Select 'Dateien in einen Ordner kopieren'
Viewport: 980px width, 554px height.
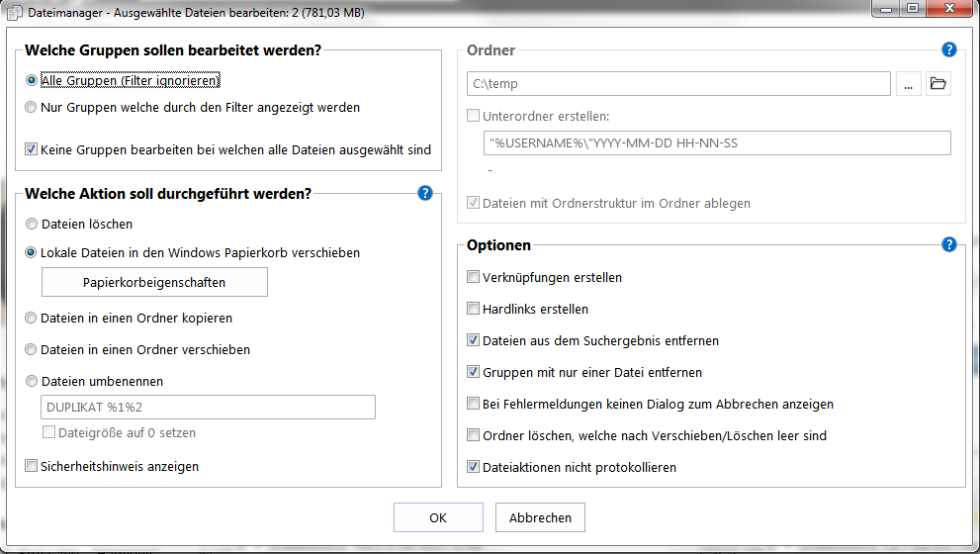click(x=32, y=319)
